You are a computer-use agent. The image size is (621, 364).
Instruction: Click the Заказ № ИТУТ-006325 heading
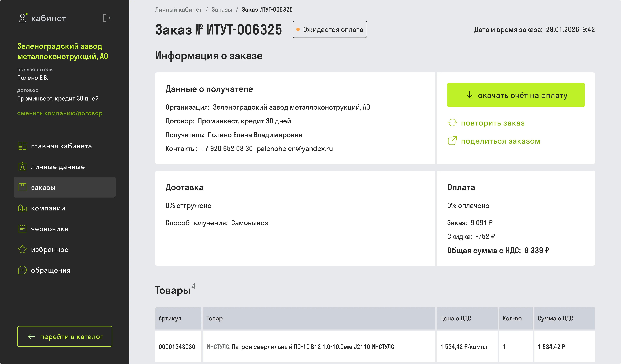tap(219, 30)
